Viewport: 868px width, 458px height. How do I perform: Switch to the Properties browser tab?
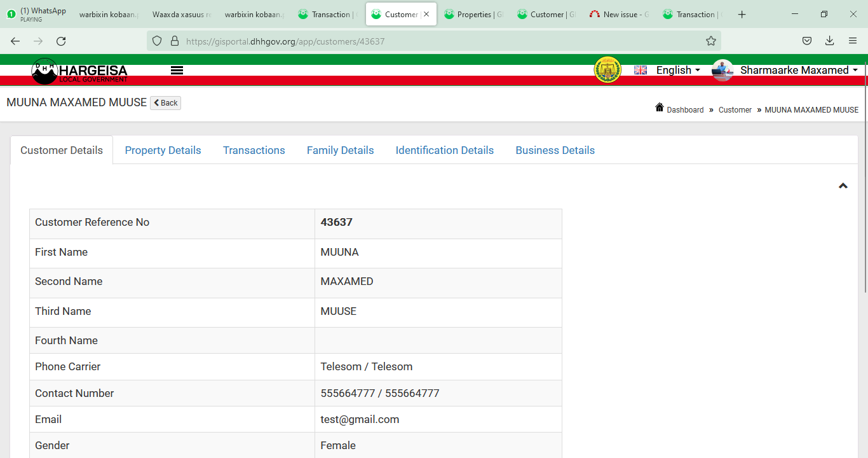[473, 14]
